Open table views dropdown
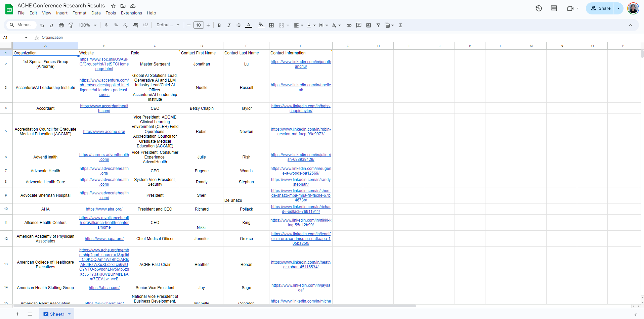Screen dimensions: 644x319 [x=389, y=25]
